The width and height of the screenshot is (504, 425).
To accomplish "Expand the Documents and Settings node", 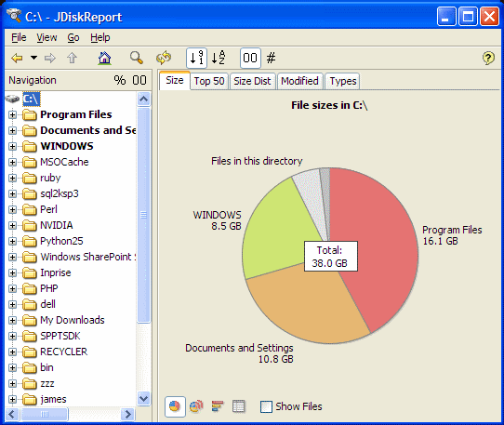I will 12,130.
